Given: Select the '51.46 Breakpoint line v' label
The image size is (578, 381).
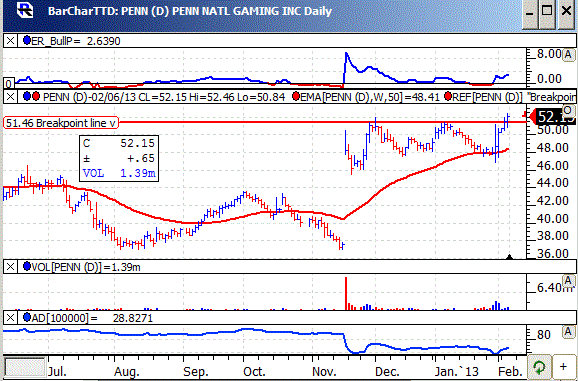Looking at the screenshot, I should (x=61, y=123).
